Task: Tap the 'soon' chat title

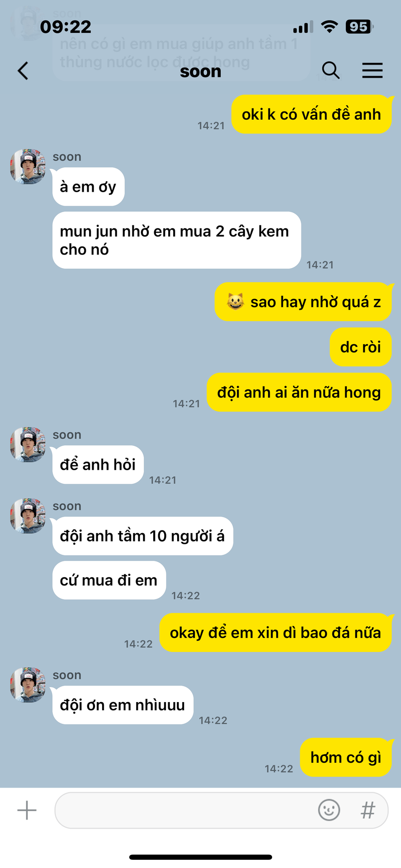Action: click(200, 71)
